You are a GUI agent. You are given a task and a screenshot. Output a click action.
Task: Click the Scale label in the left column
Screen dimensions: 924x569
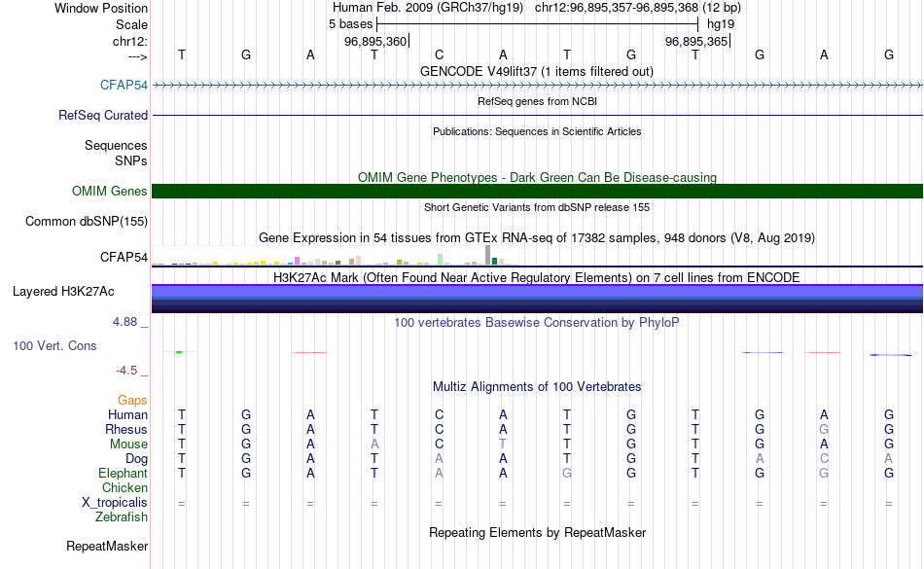[x=131, y=24]
